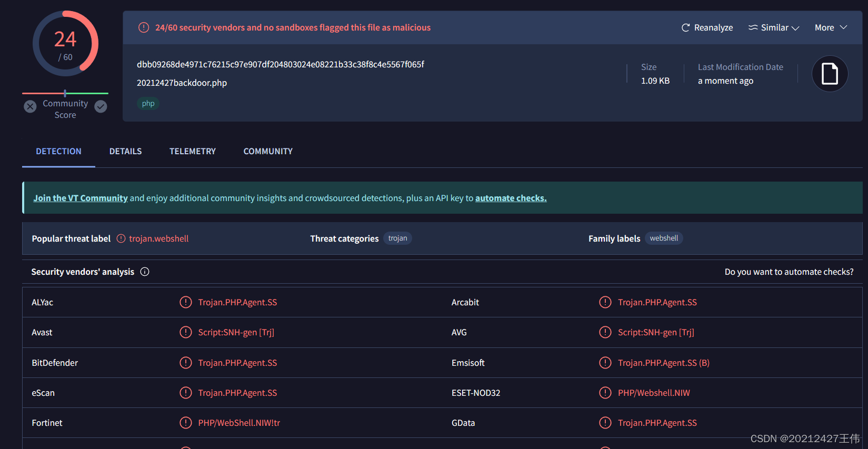Click Do you want to automate checks?

[x=789, y=272]
